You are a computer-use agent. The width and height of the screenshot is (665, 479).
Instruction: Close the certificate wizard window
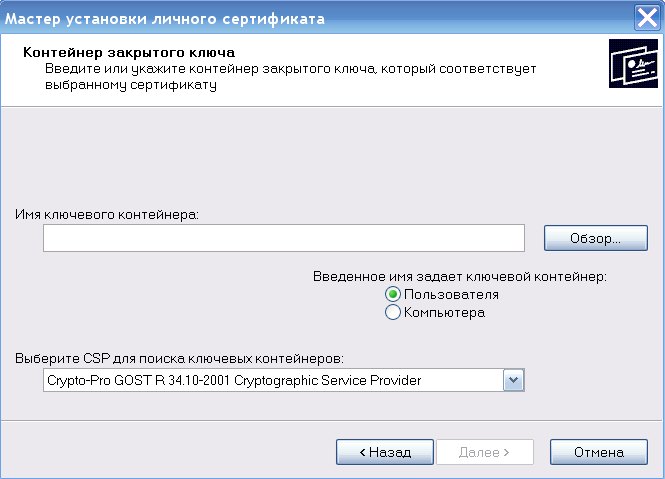point(647,18)
